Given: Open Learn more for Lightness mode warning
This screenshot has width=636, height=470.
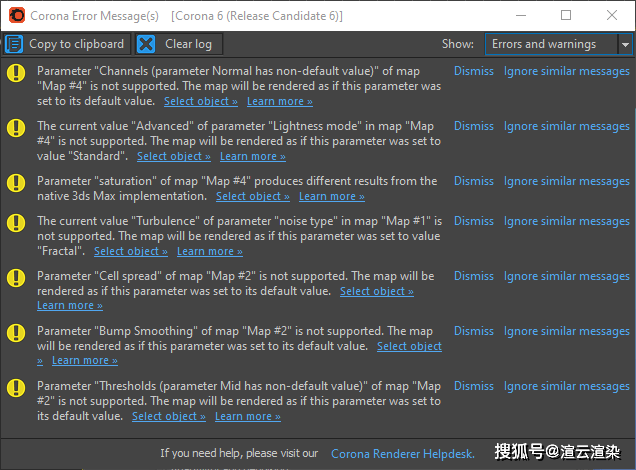Looking at the screenshot, I should pos(253,157).
